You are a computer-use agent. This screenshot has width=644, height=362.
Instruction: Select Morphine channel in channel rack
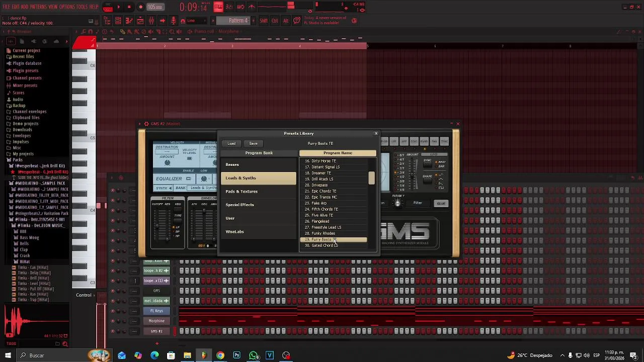[x=156, y=321]
